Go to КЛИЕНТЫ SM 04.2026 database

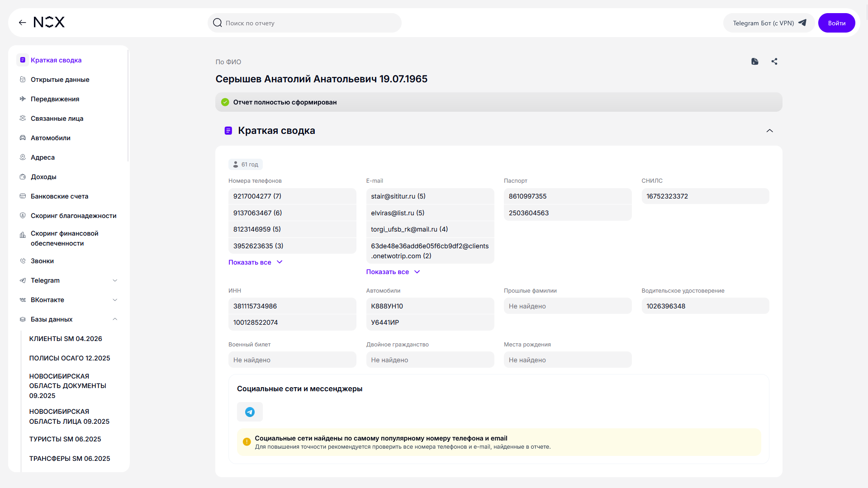(x=66, y=339)
